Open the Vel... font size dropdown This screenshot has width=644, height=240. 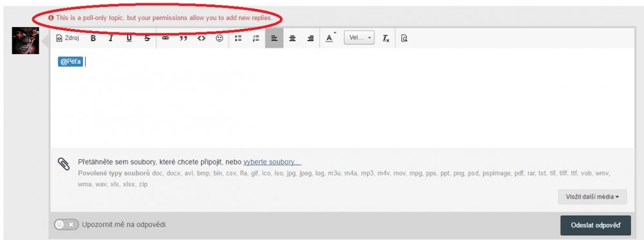359,38
